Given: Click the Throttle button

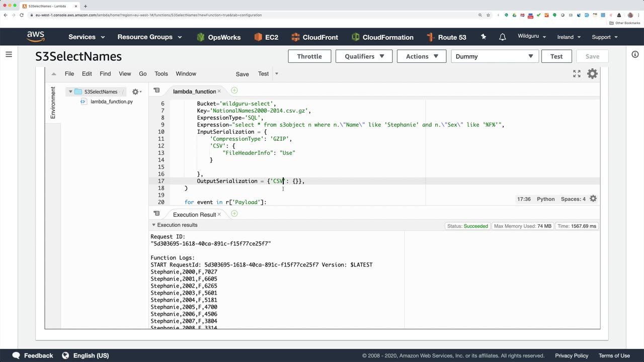Looking at the screenshot, I should tap(309, 56).
